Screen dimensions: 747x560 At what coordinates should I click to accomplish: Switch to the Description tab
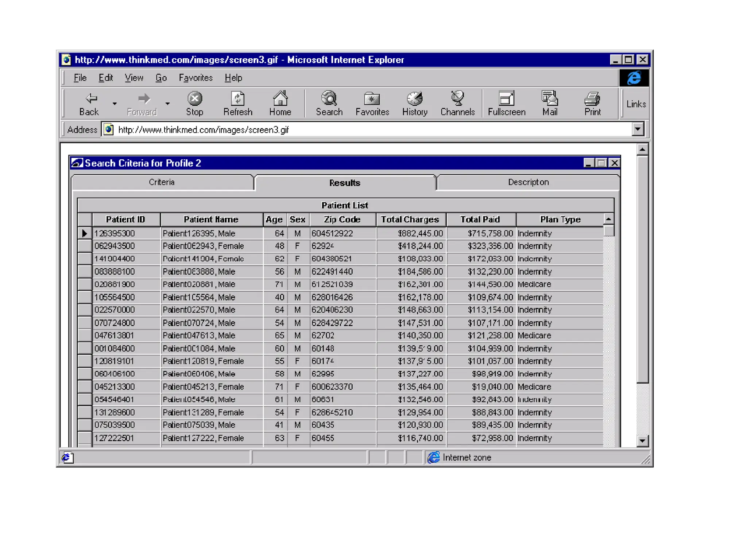coord(528,182)
